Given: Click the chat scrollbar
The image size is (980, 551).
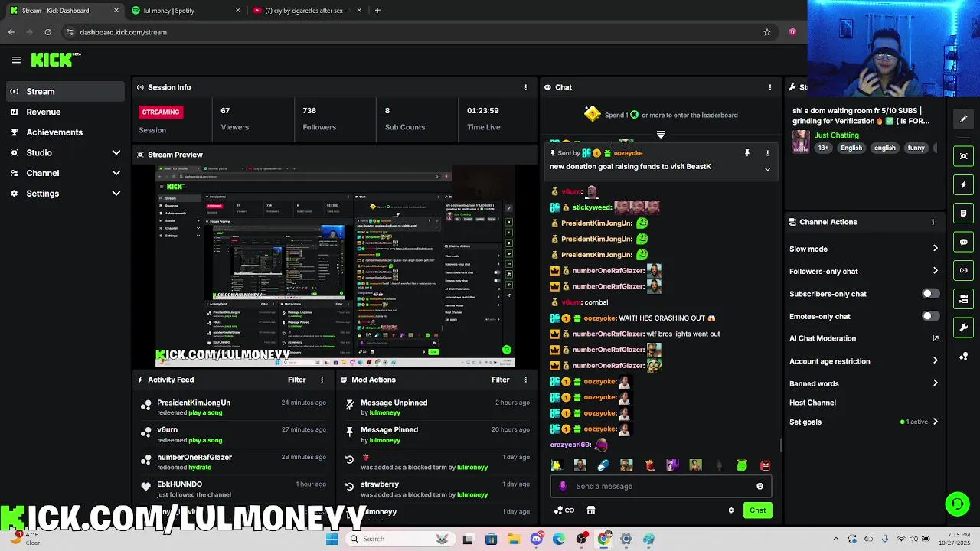Looking at the screenshot, I should pos(781,445).
